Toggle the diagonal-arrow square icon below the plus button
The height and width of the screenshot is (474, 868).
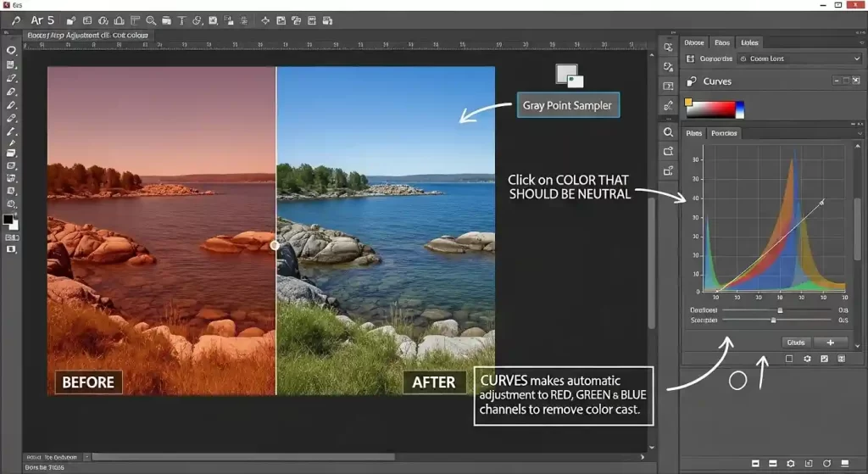(824, 359)
